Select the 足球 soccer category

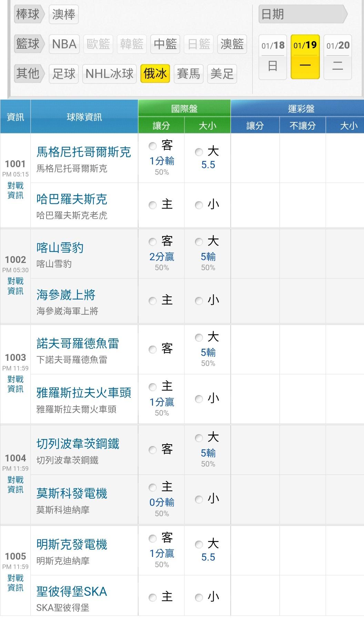(x=64, y=74)
